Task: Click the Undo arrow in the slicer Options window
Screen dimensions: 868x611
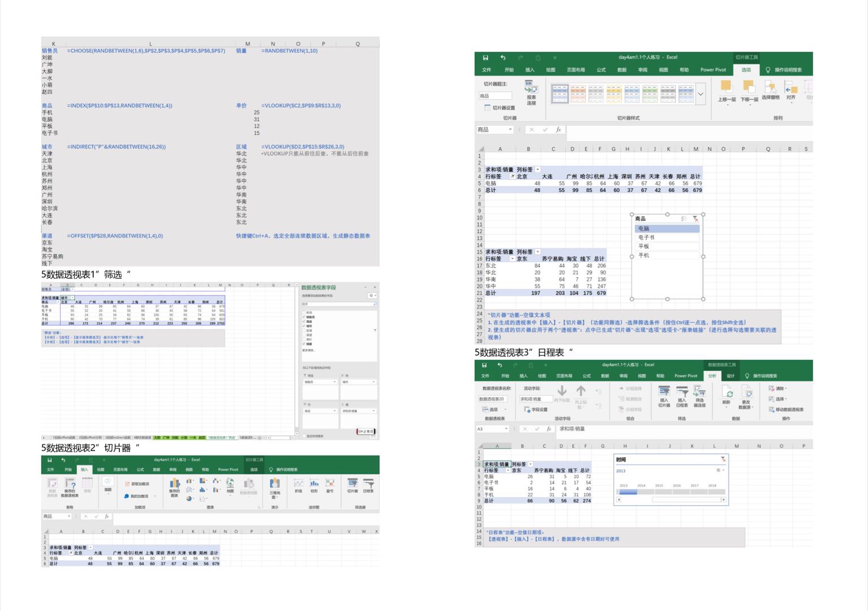Action: pyautogui.click(x=503, y=58)
